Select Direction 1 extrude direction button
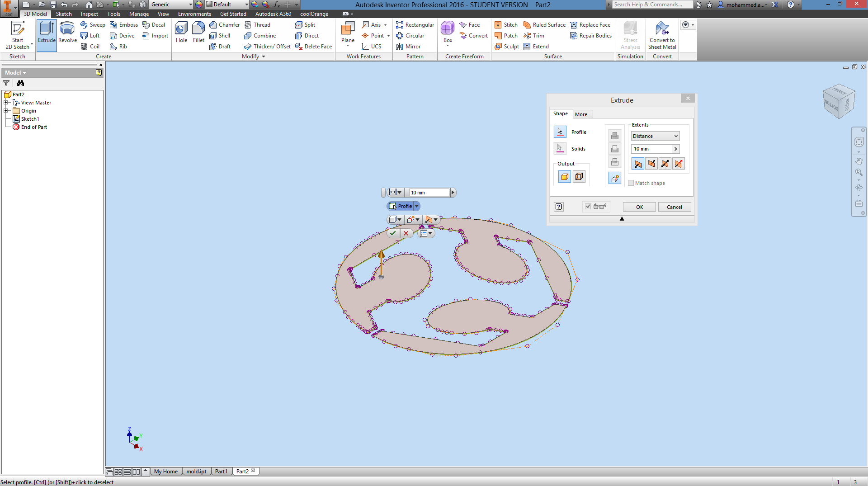This screenshot has height=486, width=868. (x=638, y=164)
